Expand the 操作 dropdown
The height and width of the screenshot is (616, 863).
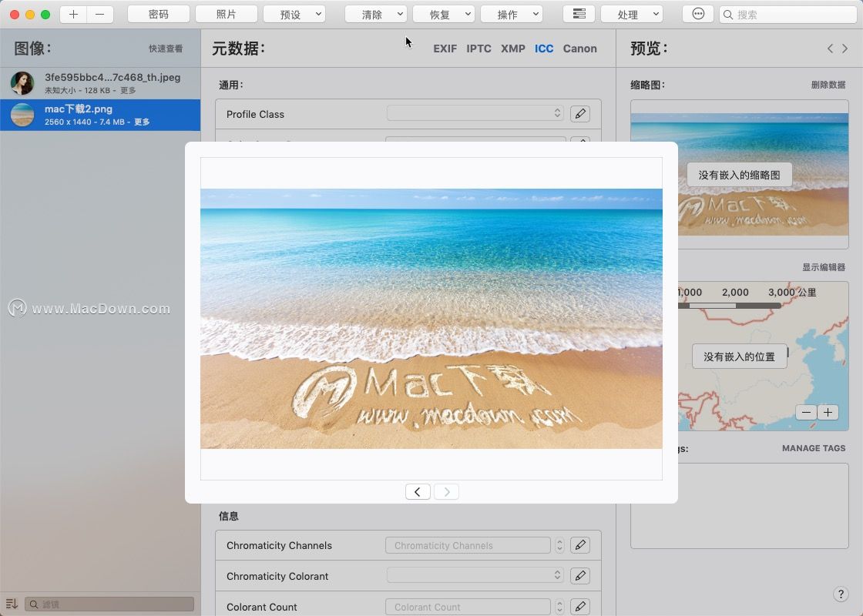(x=512, y=15)
